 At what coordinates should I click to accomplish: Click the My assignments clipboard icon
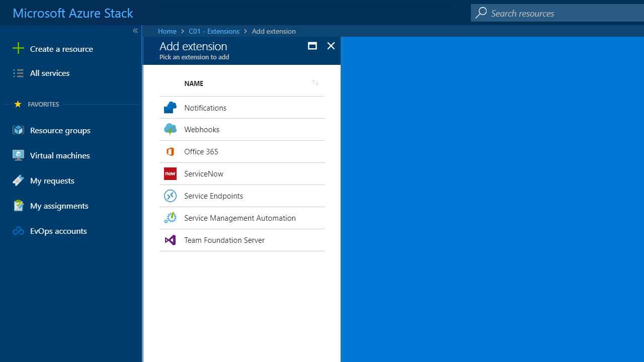(19, 206)
